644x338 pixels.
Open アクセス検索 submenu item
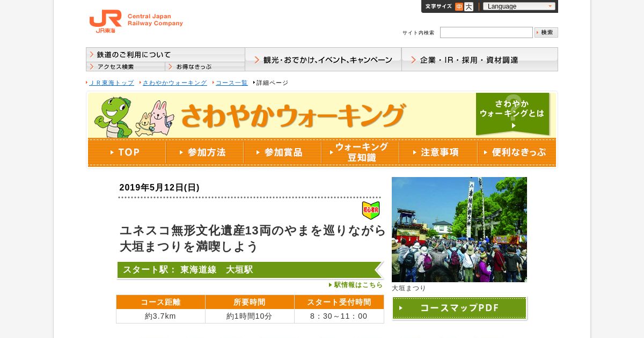[126, 67]
